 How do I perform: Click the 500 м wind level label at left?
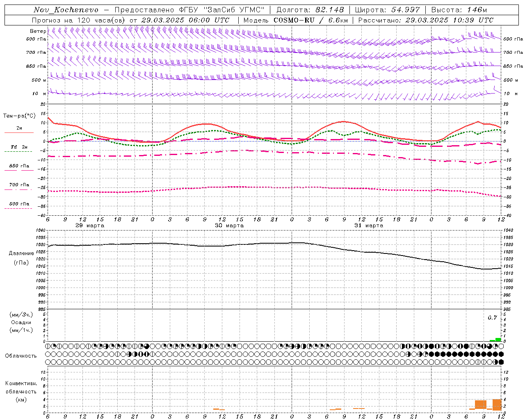[39, 80]
